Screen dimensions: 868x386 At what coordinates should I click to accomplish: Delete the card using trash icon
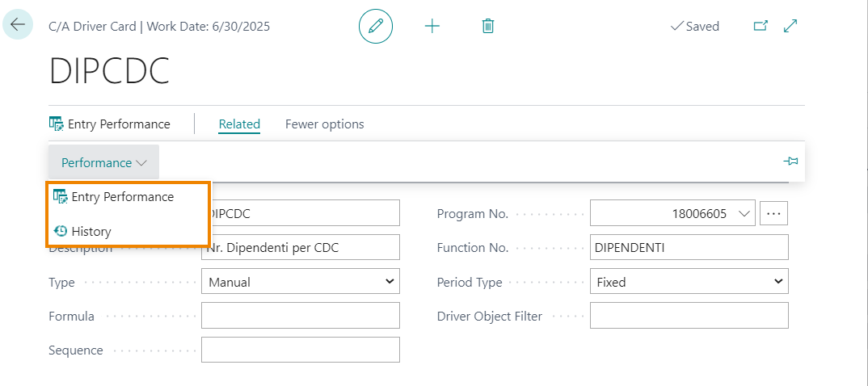(x=487, y=26)
